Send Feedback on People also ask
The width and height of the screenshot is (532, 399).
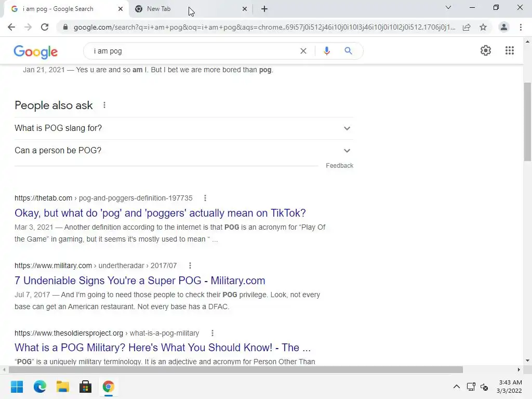(340, 166)
